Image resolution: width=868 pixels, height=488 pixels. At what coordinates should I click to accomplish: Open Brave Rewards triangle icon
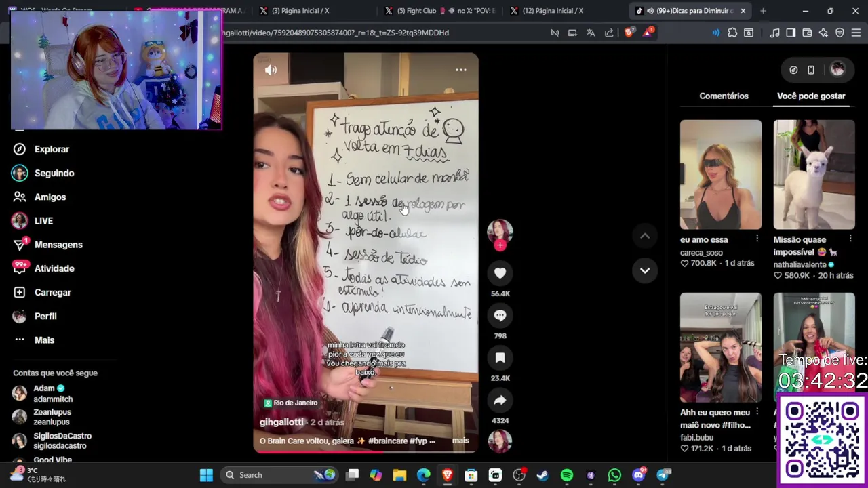(648, 32)
